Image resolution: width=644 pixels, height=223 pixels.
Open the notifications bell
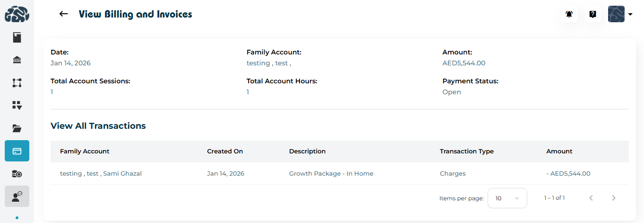coord(569,14)
